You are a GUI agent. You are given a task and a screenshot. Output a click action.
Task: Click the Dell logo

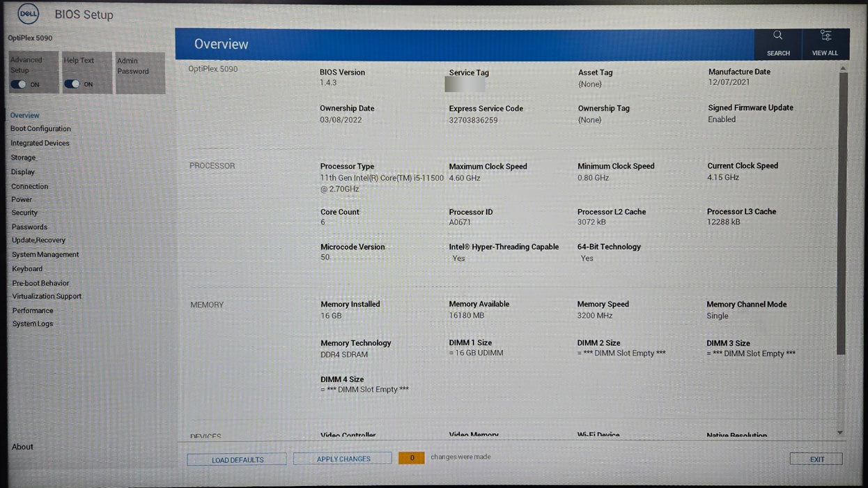click(x=28, y=13)
